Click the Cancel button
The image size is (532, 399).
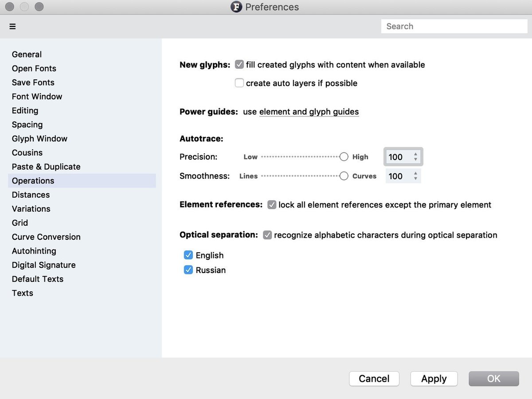[374, 379]
